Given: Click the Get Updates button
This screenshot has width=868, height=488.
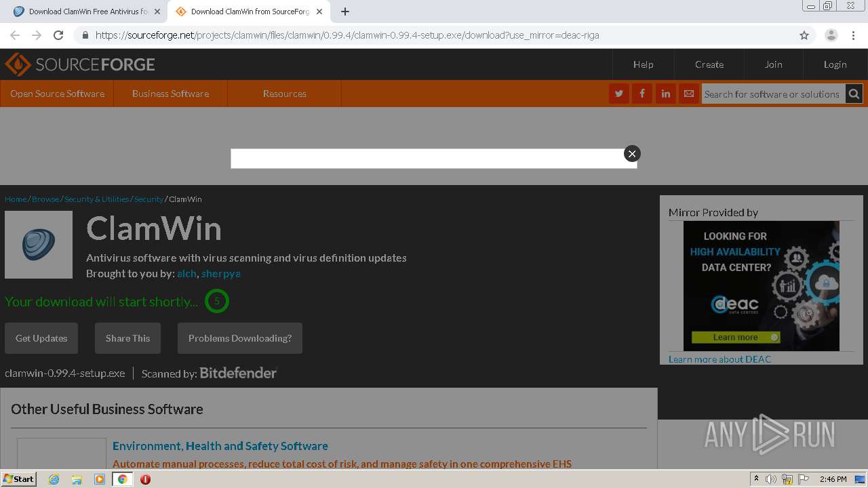Looking at the screenshot, I should [x=41, y=338].
